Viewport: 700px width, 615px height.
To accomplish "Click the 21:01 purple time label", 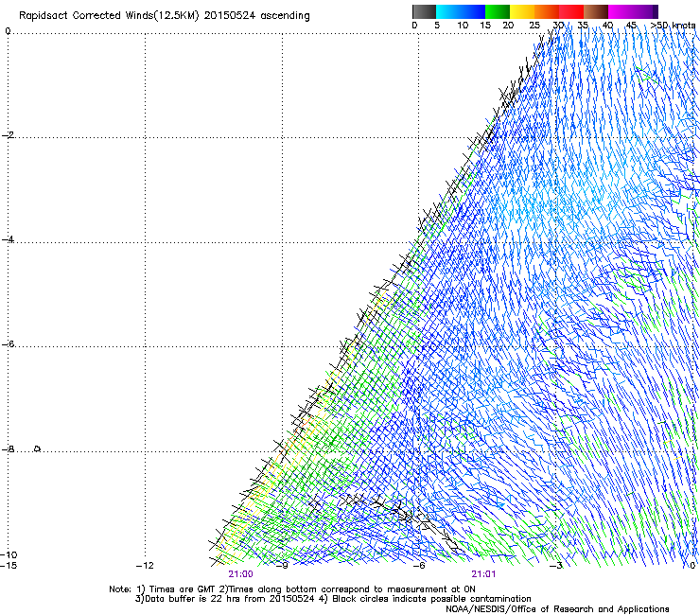I will point(483,574).
